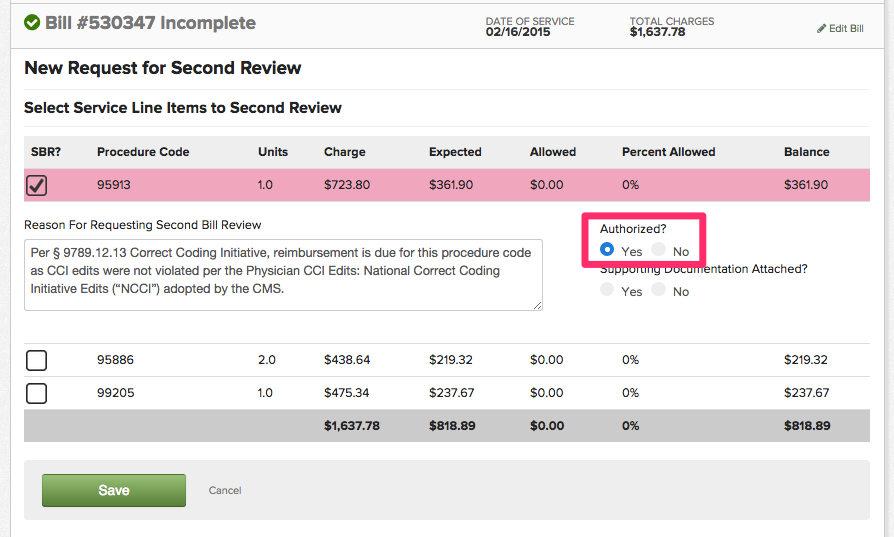Screen dimensions: 894x537
Task: Click the $818.89 total balance
Action: (807, 426)
